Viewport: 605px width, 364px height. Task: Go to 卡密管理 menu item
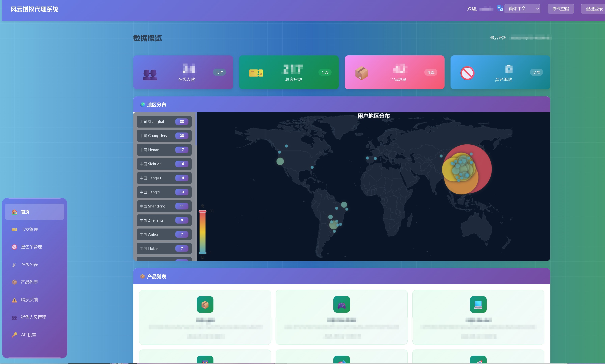[34, 229]
